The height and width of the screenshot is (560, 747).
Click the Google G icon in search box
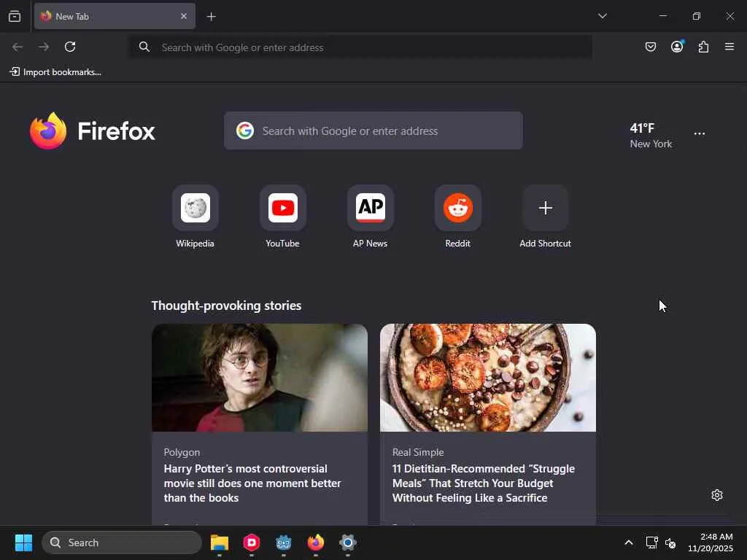[245, 131]
